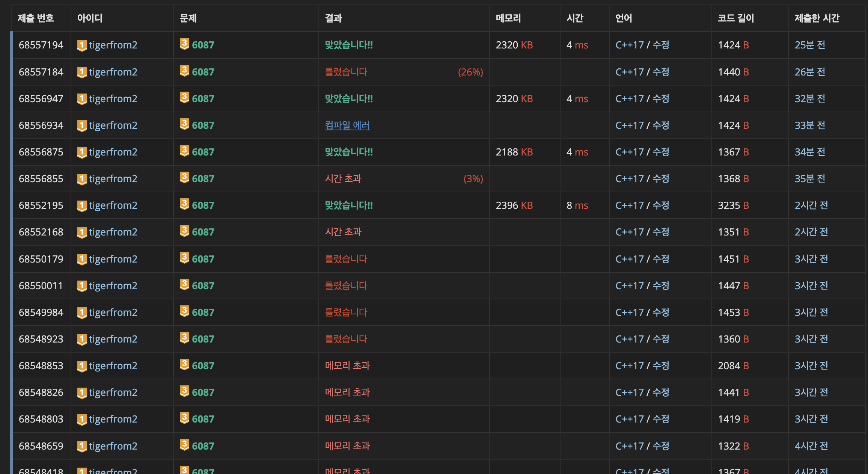This screenshot has width=868, height=474.
Task: Open problem 6087 link in row 68549984
Action: 203,312
